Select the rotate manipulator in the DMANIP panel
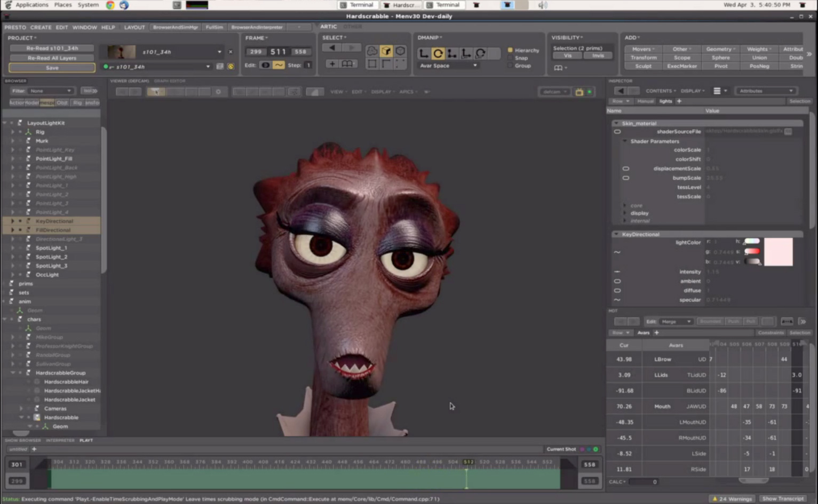This screenshot has width=818, height=504. click(x=438, y=54)
